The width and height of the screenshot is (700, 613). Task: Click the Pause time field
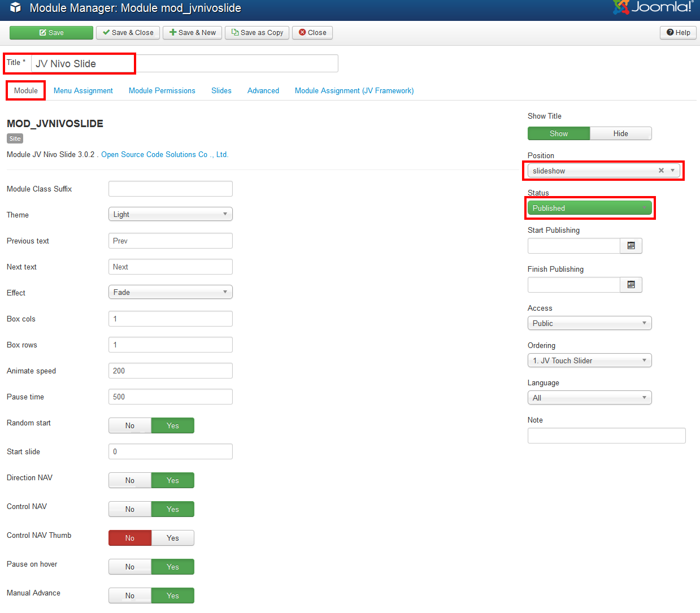pyautogui.click(x=171, y=397)
